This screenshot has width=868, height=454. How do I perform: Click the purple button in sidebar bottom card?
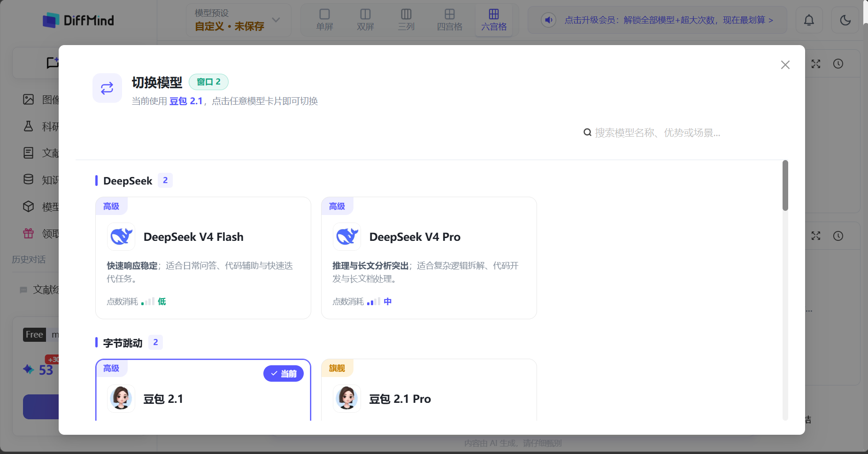[x=41, y=407]
